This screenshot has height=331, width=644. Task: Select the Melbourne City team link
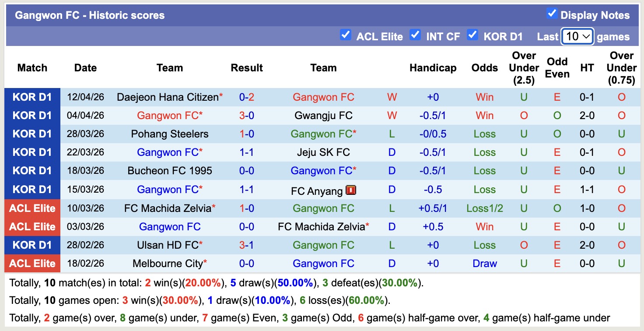pos(170,263)
